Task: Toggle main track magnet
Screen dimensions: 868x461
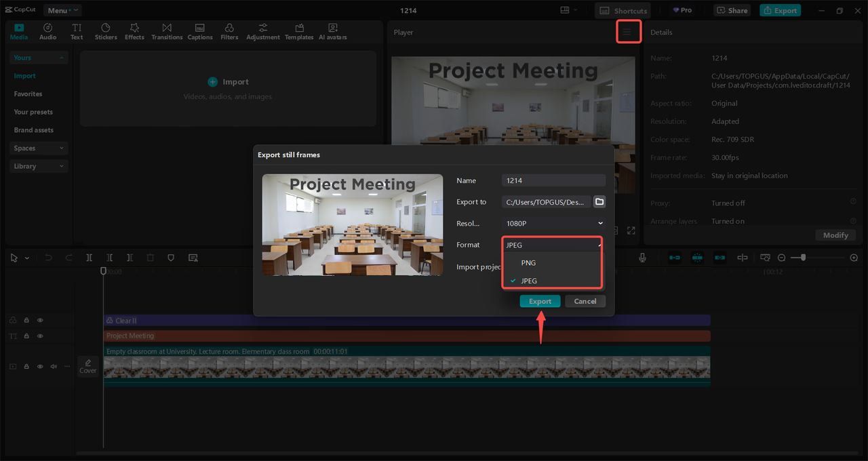Action: point(675,258)
